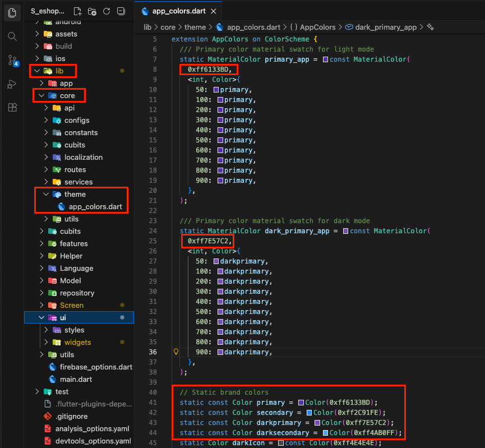Click the New File icon in explorer header

point(78,11)
